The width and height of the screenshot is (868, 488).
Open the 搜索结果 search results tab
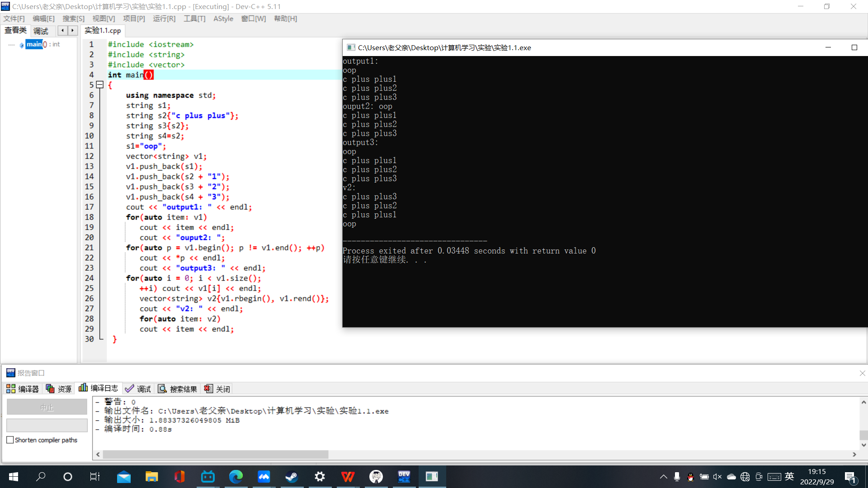click(178, 389)
